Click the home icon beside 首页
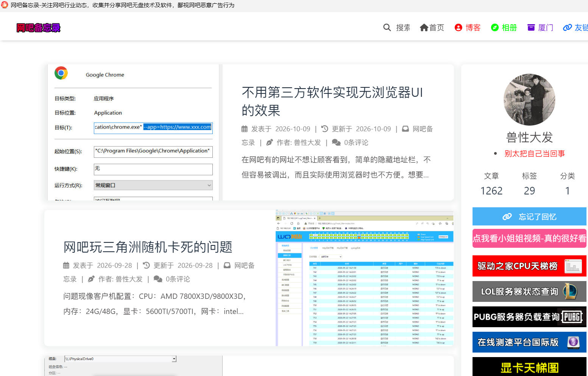Image resolution: width=588 pixels, height=376 pixels. pos(424,28)
